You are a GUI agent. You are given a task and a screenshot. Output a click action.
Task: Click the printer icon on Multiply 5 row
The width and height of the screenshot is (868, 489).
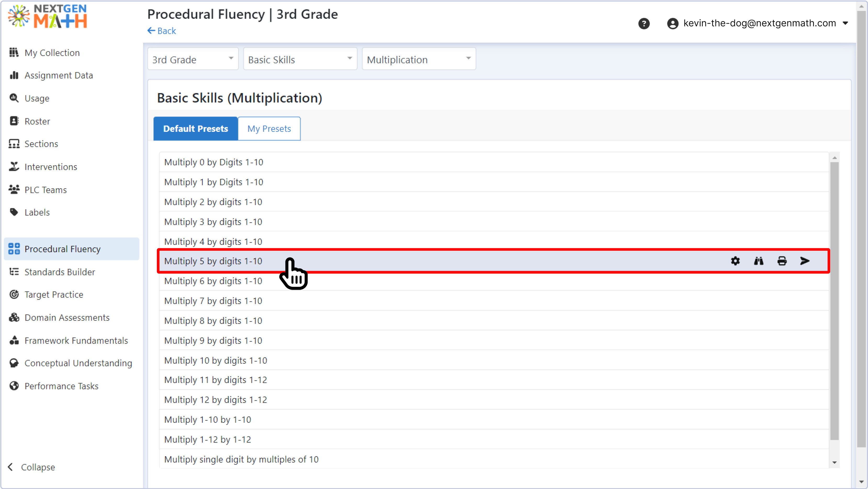(x=782, y=261)
